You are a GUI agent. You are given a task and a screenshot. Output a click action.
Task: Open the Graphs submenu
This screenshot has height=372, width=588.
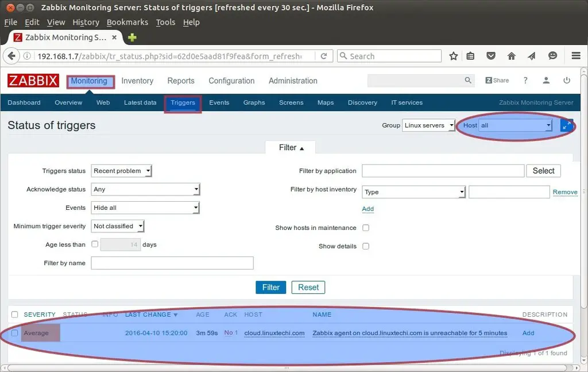[x=254, y=102]
